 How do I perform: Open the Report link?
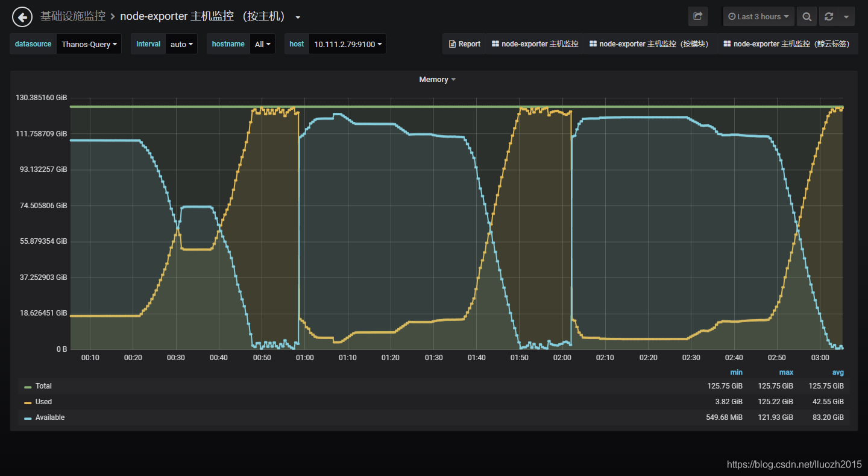(465, 44)
